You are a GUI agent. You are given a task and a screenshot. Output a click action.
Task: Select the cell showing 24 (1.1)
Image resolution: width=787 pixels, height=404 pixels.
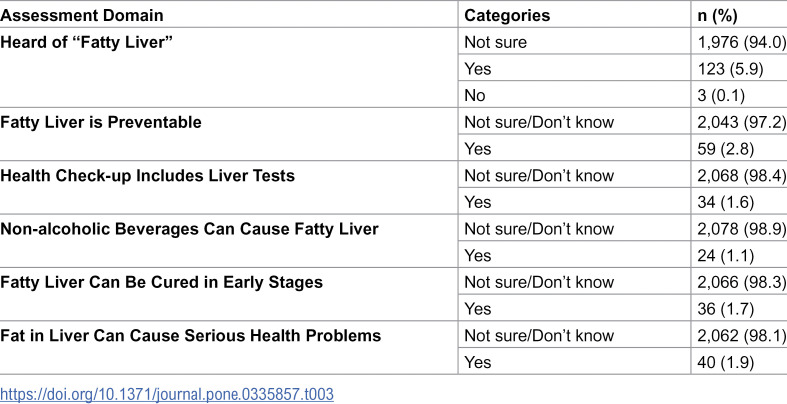[x=726, y=256]
